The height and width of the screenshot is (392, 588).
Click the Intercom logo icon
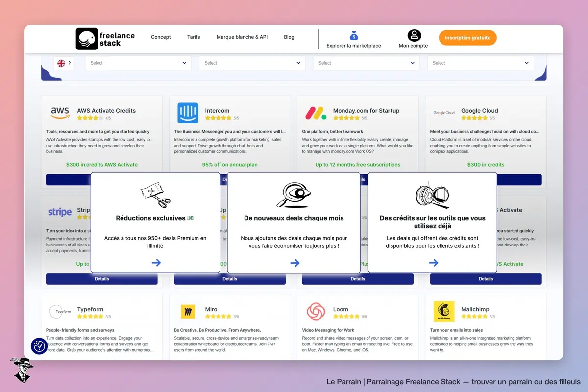[x=188, y=113]
